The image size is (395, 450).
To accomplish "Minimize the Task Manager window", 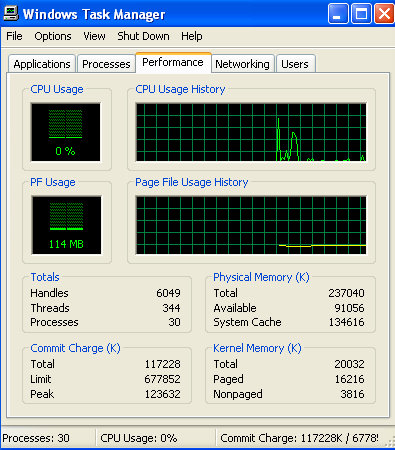I will pos(338,14).
